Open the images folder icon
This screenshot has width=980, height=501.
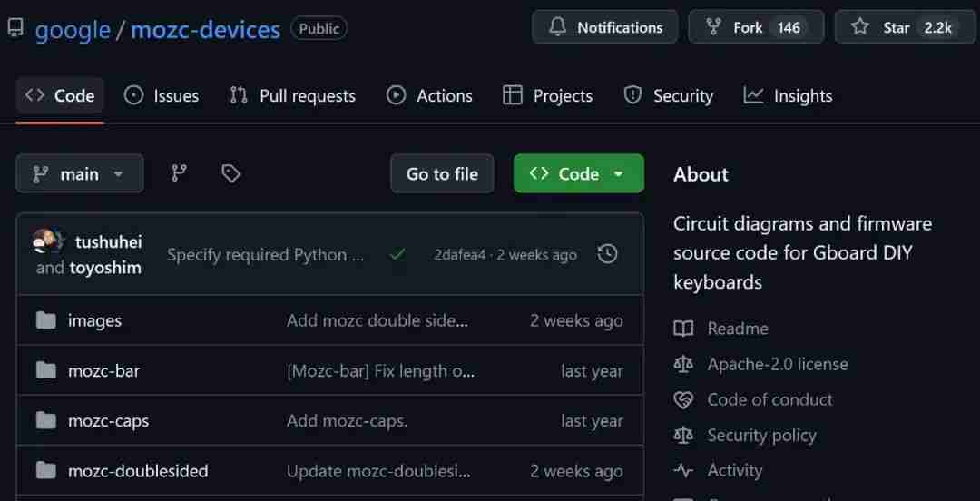[45, 320]
